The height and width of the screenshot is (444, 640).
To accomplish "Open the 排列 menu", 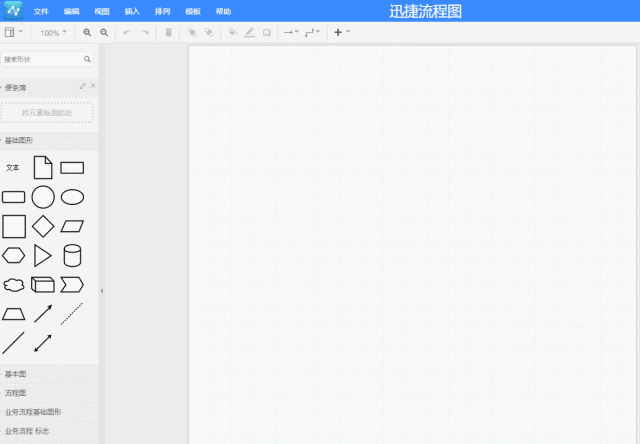I will [162, 11].
